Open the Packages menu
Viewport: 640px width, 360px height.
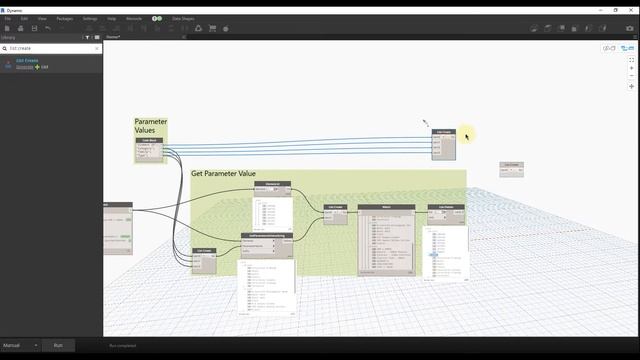tap(64, 19)
